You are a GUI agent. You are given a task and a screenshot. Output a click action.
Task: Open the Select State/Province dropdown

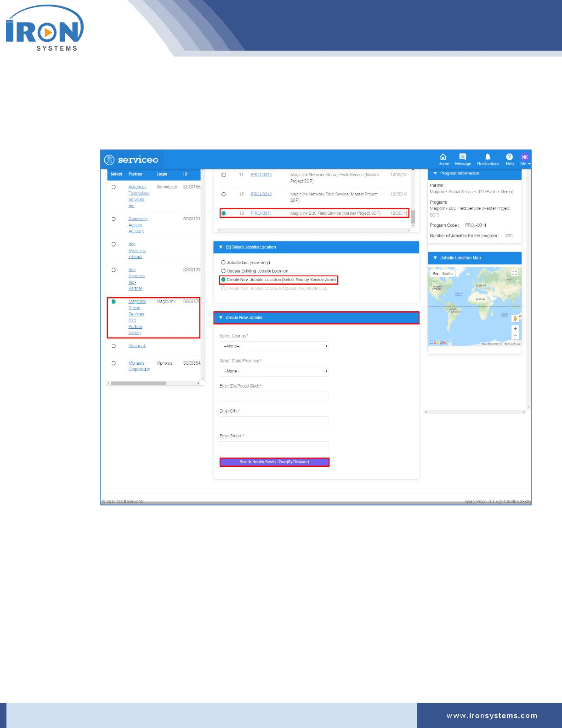point(274,371)
